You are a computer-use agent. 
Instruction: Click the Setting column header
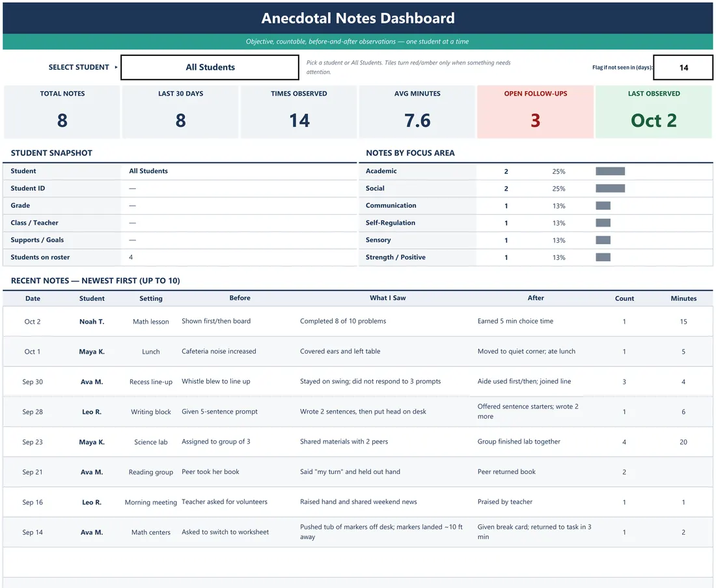click(151, 298)
